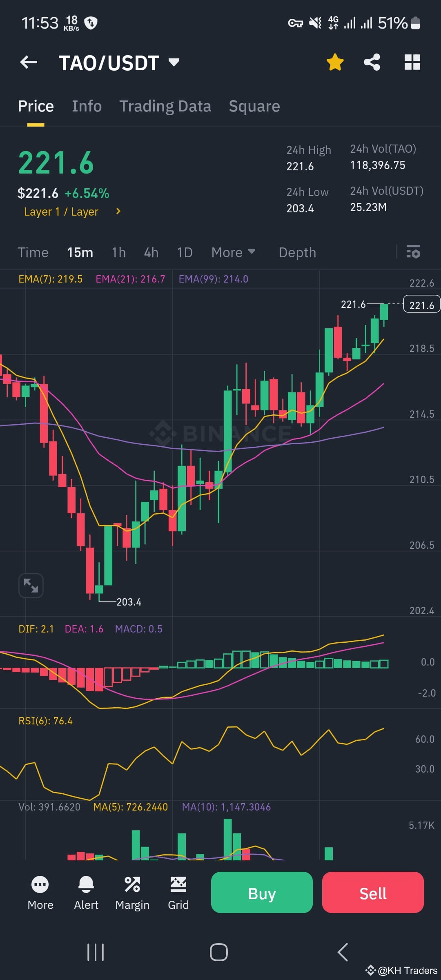Tap the share icon
Screen dimensions: 441x980
click(372, 62)
